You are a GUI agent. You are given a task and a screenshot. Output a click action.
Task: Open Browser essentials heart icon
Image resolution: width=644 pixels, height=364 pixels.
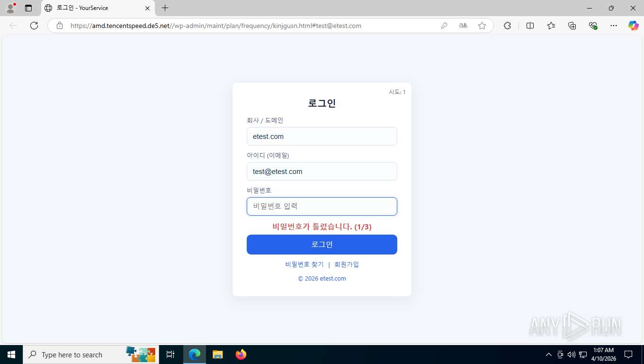pyautogui.click(x=593, y=26)
